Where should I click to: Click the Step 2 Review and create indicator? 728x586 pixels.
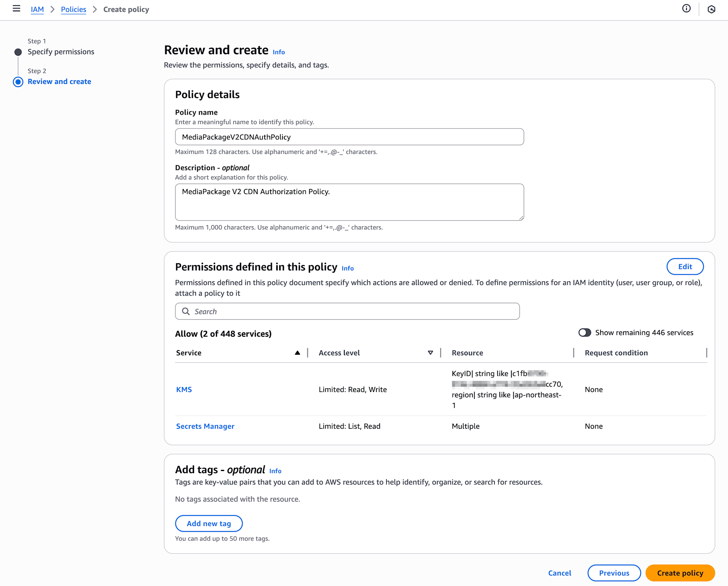point(18,82)
